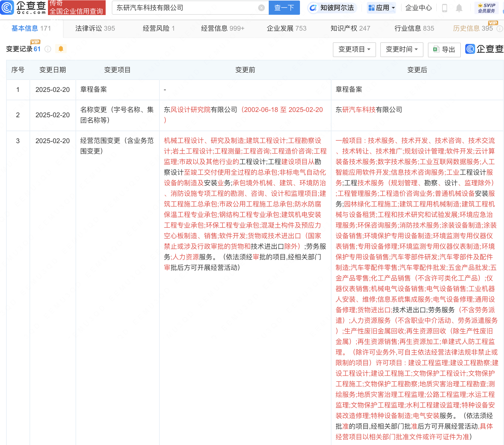This screenshot has height=445, width=504.
Task: Click 经营范围变更 item in row 3
Action: (117, 146)
